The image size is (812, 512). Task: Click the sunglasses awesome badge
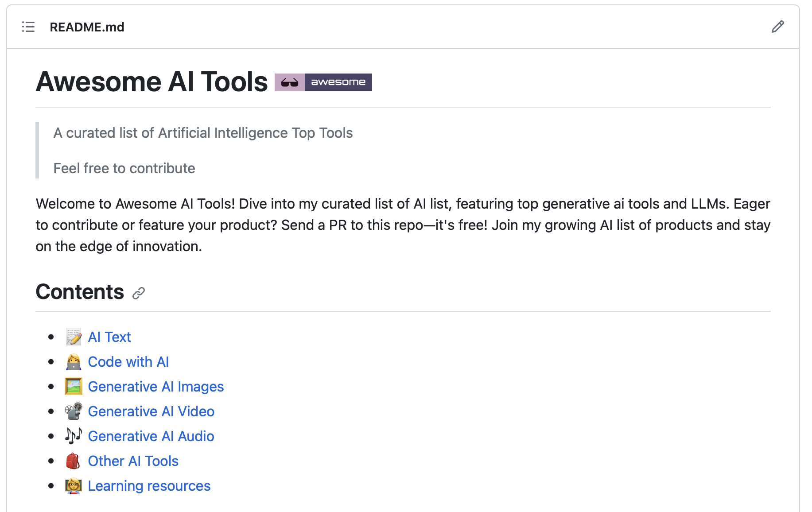(x=323, y=82)
